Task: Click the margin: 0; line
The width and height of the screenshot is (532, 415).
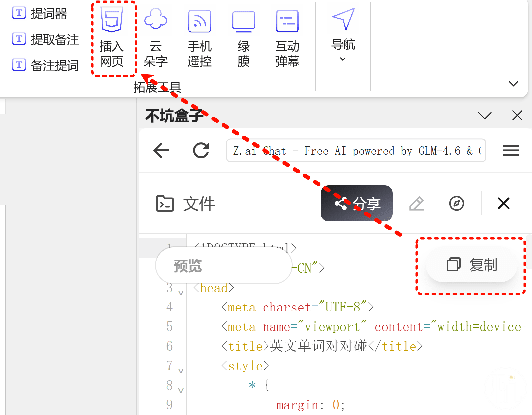Action: click(311, 405)
